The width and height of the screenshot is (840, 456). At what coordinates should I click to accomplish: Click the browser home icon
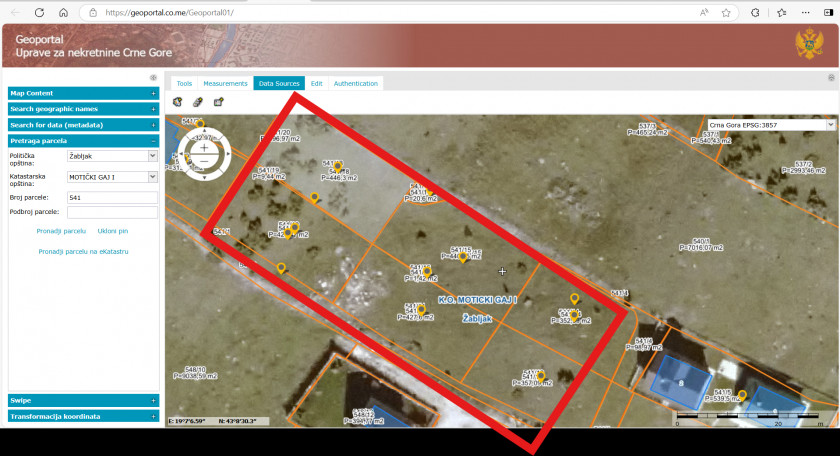(x=63, y=13)
